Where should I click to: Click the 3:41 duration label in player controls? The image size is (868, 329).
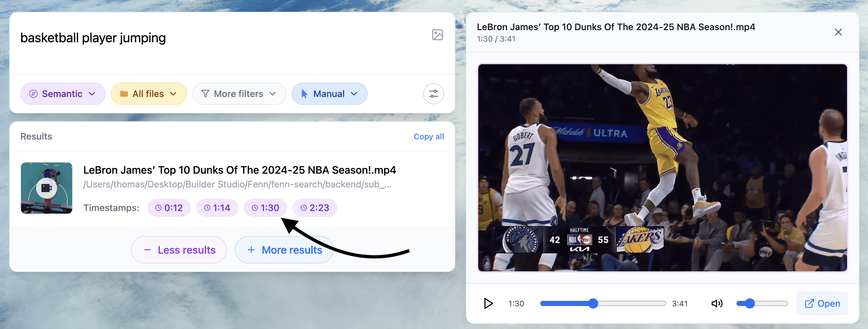pyautogui.click(x=679, y=303)
